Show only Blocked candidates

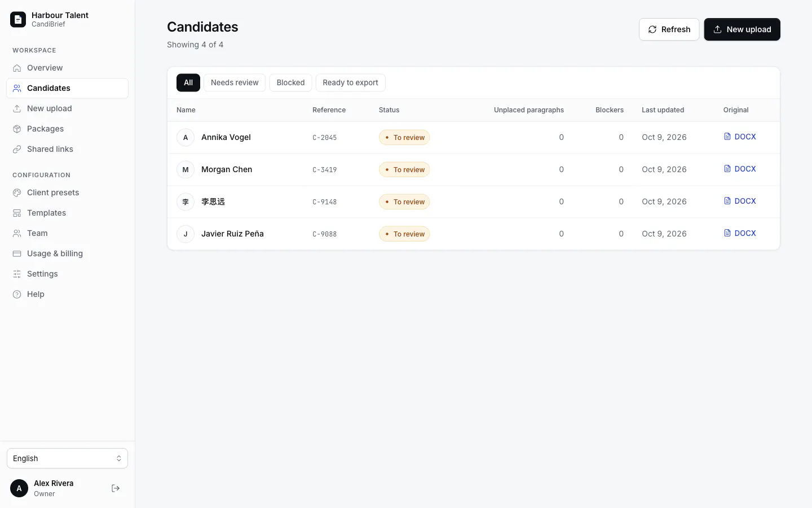[290, 82]
